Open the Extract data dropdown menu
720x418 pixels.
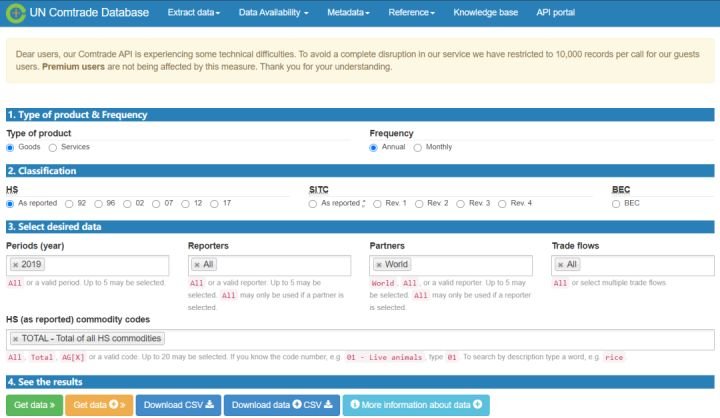[x=195, y=13]
